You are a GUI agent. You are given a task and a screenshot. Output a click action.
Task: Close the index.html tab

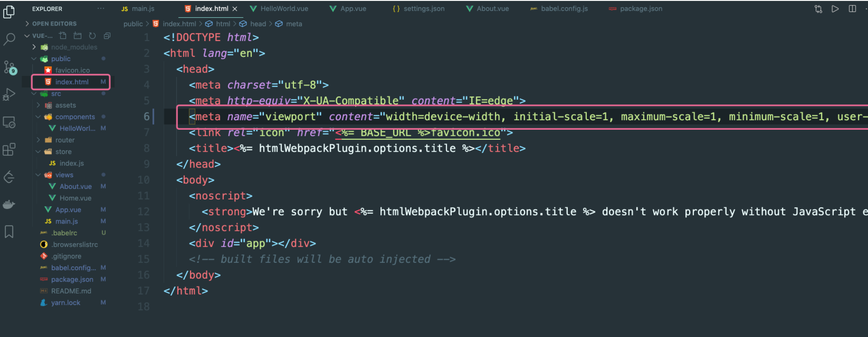pos(235,9)
